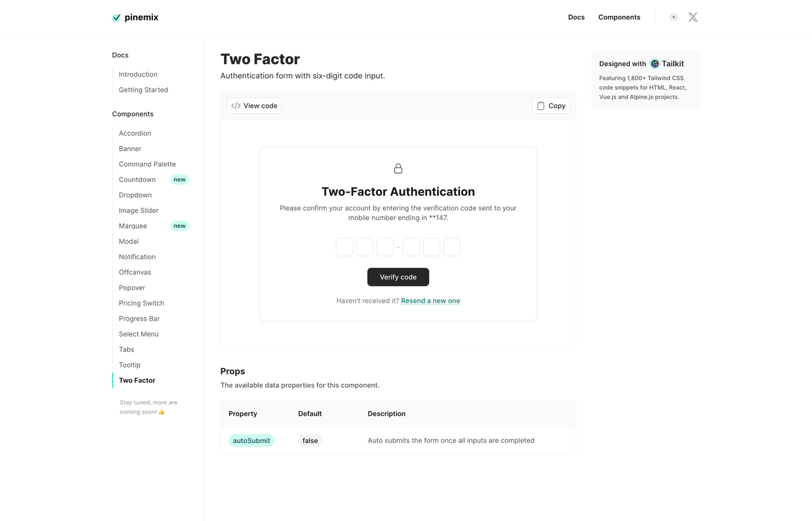The height and width of the screenshot is (521, 812).
Task: Click the Tailkit logo icon
Action: pyautogui.click(x=655, y=63)
